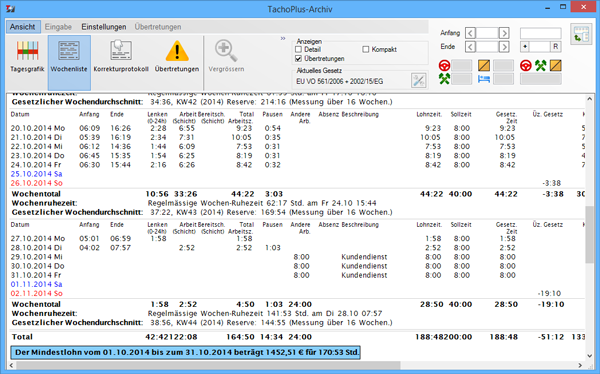Switch to the Ansicht tab
Screen dimensions: 600x374
coord(23,27)
